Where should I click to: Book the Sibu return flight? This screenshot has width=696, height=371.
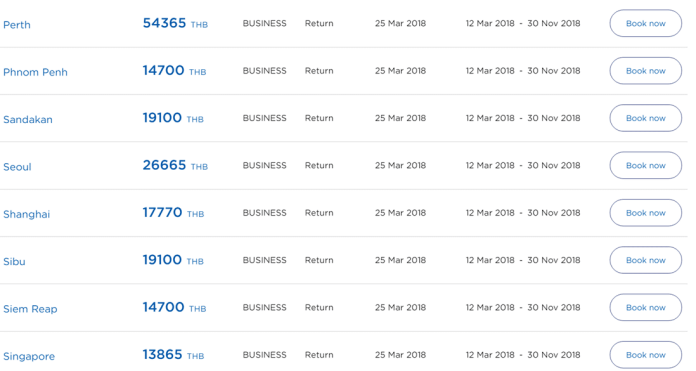pos(645,260)
